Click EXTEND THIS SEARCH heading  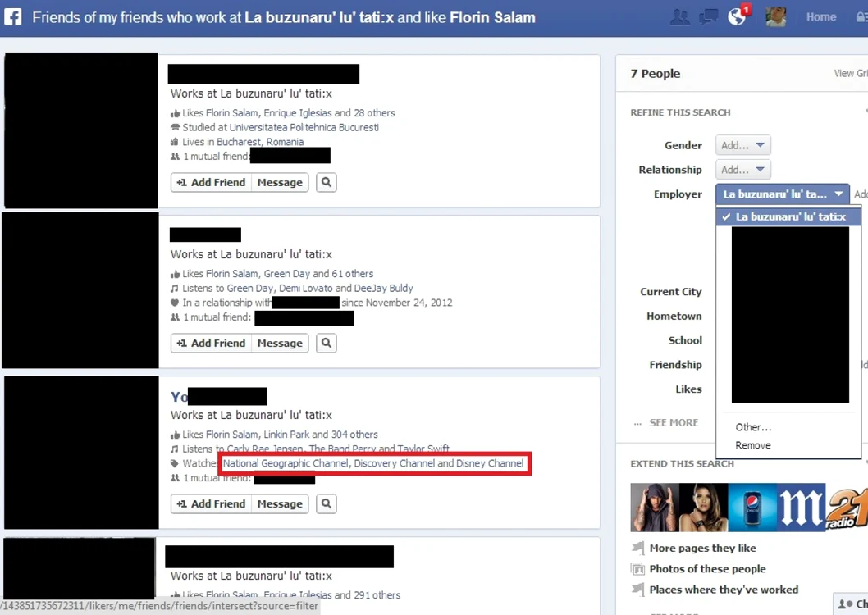click(682, 463)
